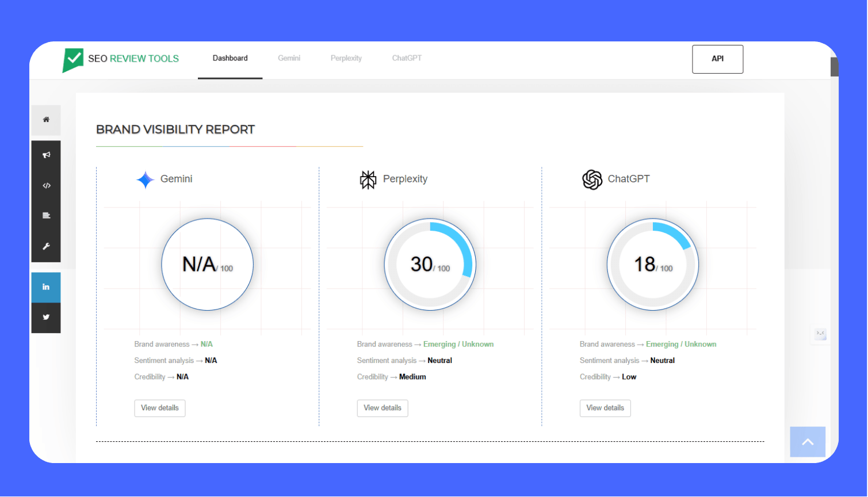
Task: Click the page scrollbar thumb at right
Action: pos(835,67)
